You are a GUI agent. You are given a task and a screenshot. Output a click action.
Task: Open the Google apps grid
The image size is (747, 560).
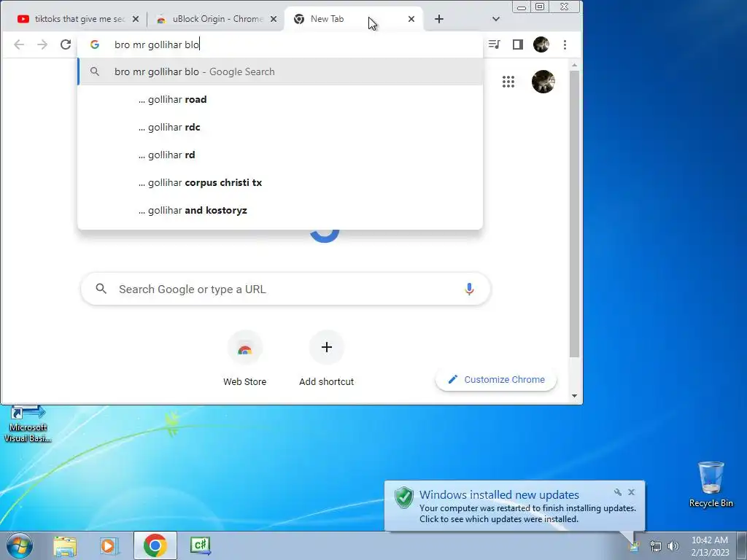click(508, 82)
